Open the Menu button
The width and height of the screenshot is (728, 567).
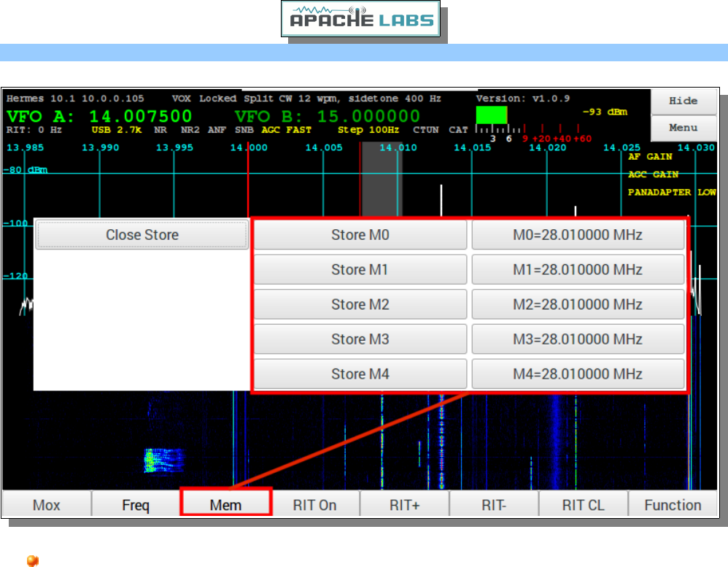(x=684, y=128)
